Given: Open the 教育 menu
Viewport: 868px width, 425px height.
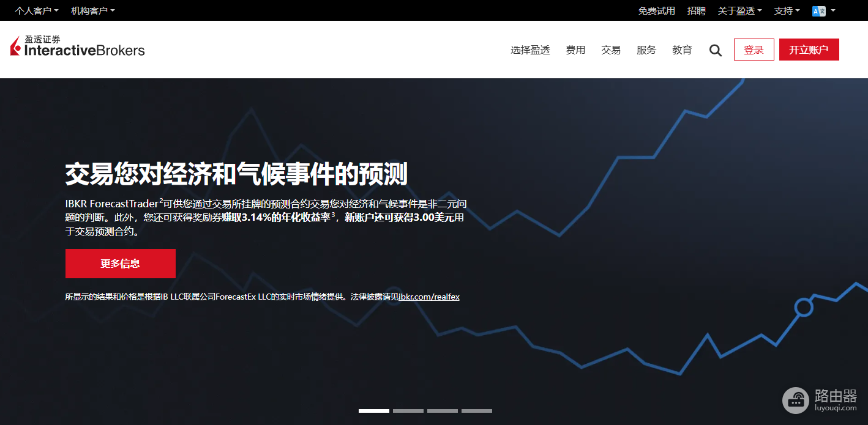Looking at the screenshot, I should (682, 50).
